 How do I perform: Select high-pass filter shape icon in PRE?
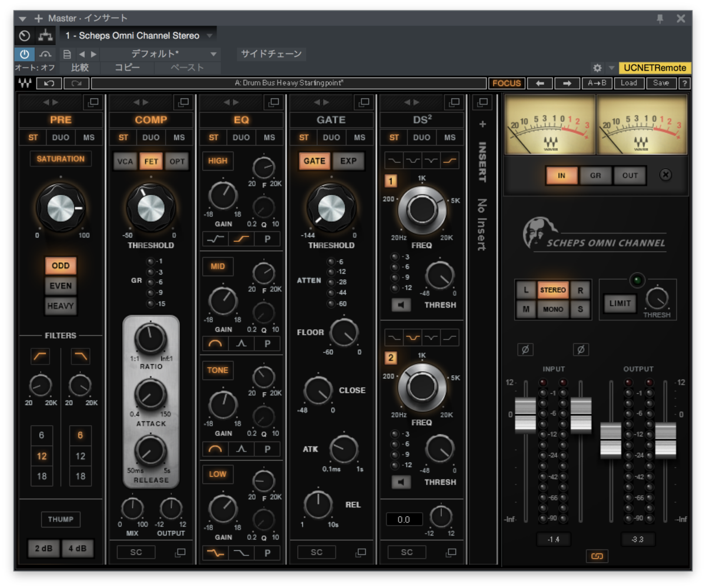(40, 356)
